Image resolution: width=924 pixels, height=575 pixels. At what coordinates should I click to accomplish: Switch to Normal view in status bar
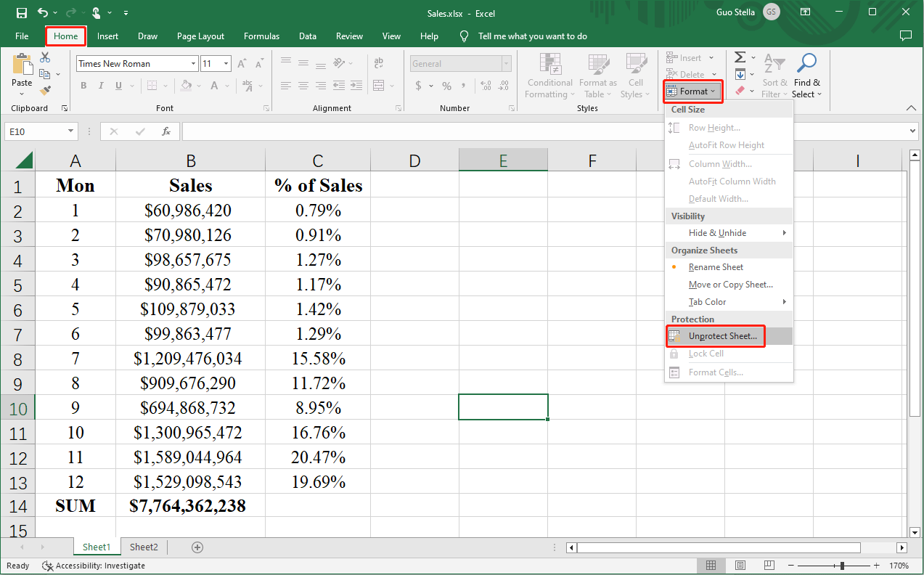pyautogui.click(x=711, y=566)
